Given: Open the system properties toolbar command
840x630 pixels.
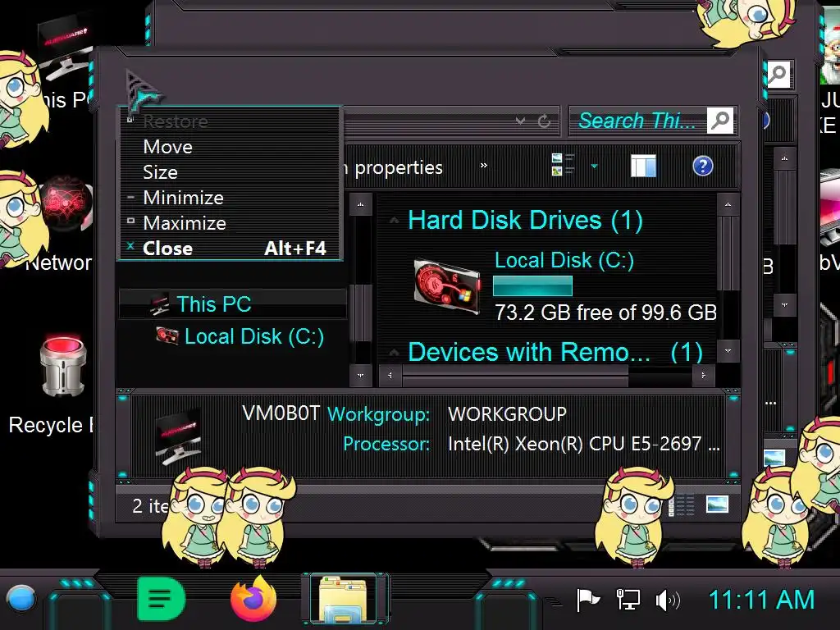Looking at the screenshot, I should click(394, 167).
